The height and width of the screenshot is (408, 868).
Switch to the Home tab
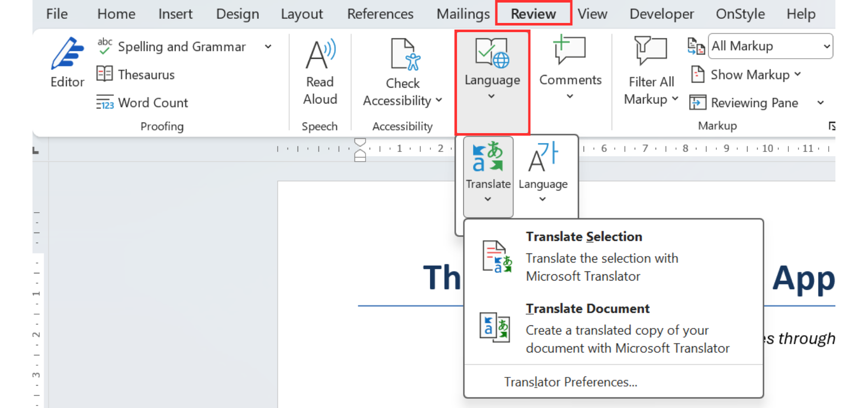tap(116, 14)
